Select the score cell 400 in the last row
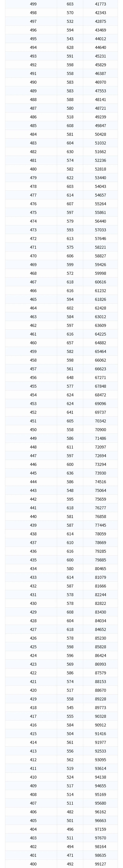 click(x=33, y=864)
